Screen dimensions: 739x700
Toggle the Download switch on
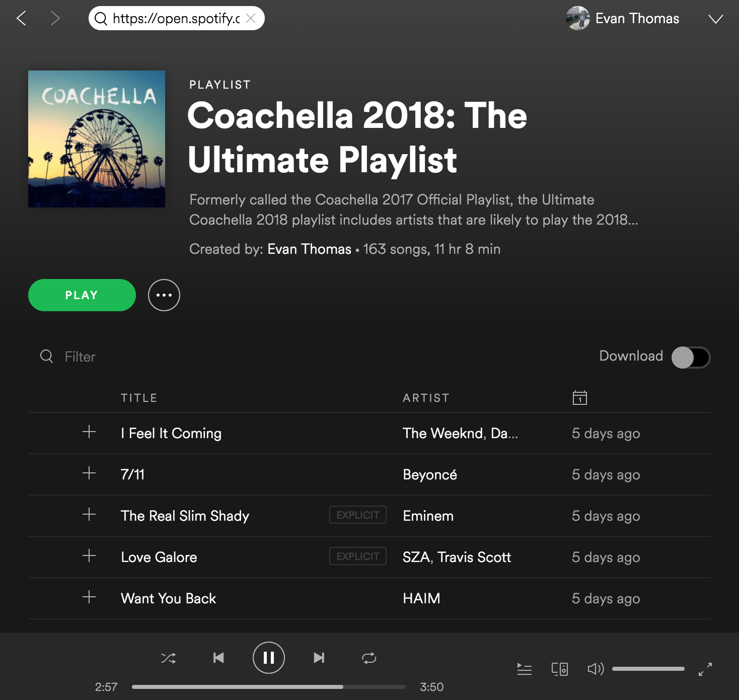point(691,358)
